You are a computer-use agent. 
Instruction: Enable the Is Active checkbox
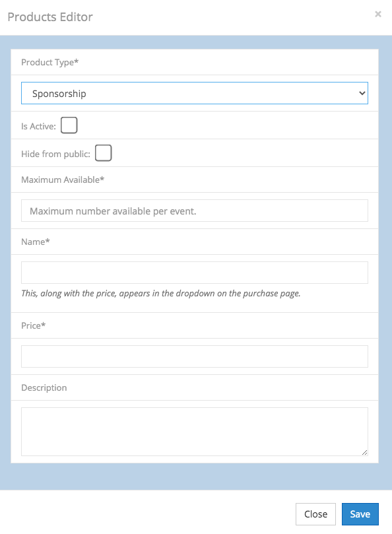click(x=69, y=125)
